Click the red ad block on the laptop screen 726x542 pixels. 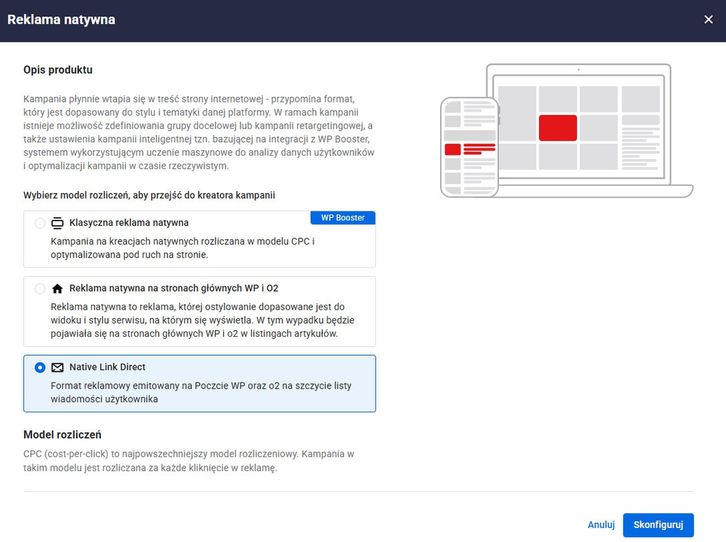tap(558, 128)
